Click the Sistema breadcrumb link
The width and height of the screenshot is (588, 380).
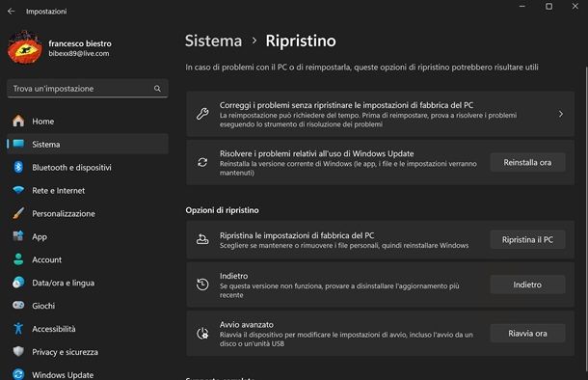tap(213, 41)
